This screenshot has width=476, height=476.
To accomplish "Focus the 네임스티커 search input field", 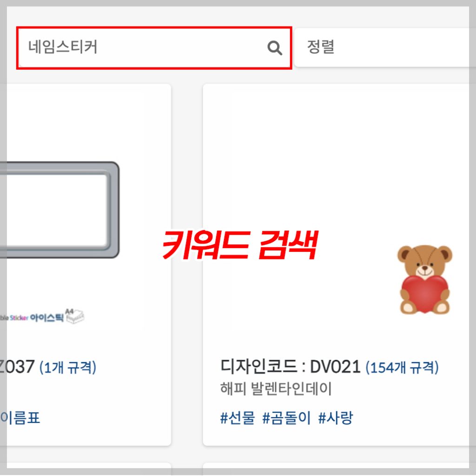I will tap(154, 48).
